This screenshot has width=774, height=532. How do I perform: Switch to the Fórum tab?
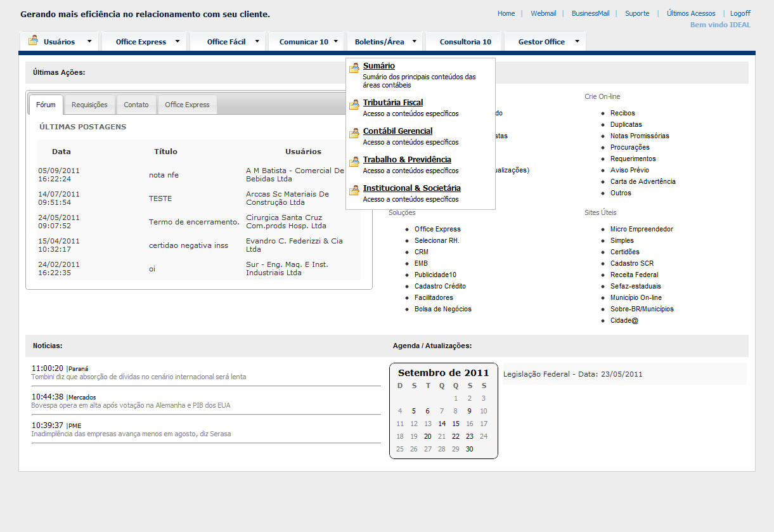pos(46,105)
